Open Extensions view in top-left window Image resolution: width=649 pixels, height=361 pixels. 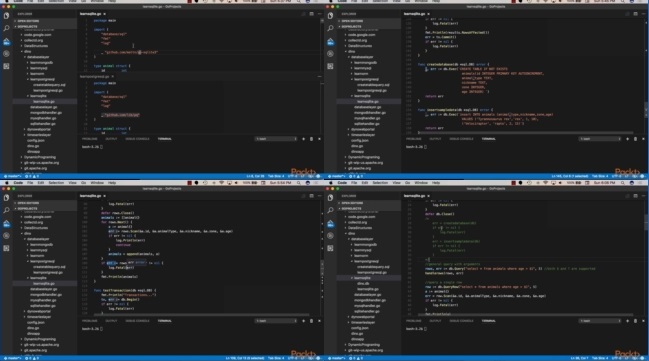(6, 66)
